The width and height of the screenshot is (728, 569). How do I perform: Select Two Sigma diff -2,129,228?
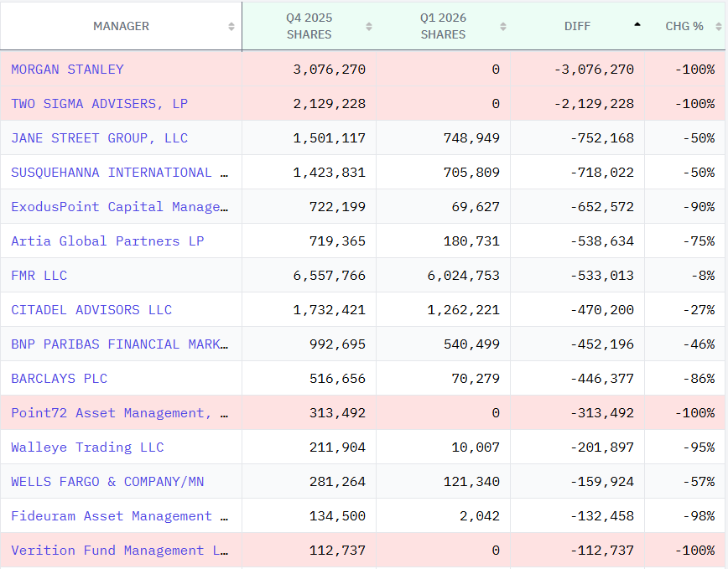coord(595,103)
